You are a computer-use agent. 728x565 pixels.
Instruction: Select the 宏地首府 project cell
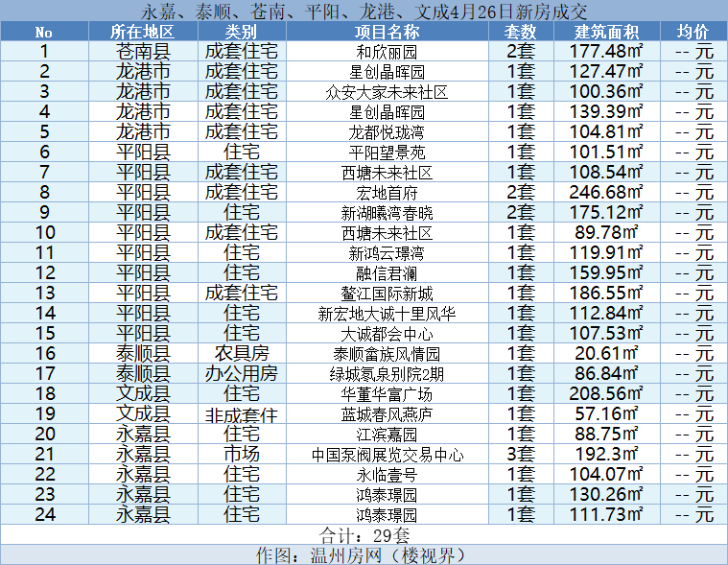click(387, 193)
